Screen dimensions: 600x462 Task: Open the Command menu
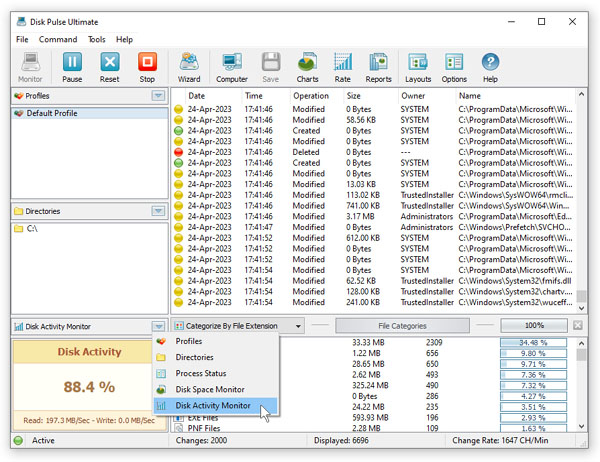(x=58, y=39)
